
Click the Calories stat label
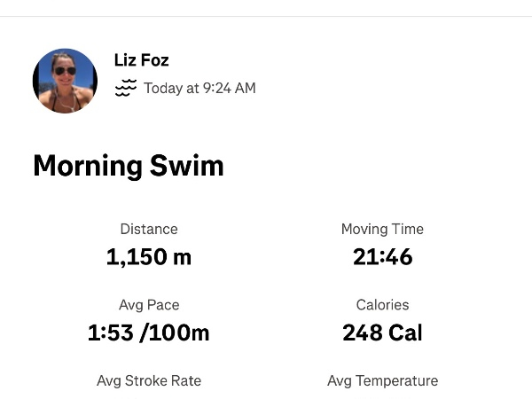click(382, 304)
